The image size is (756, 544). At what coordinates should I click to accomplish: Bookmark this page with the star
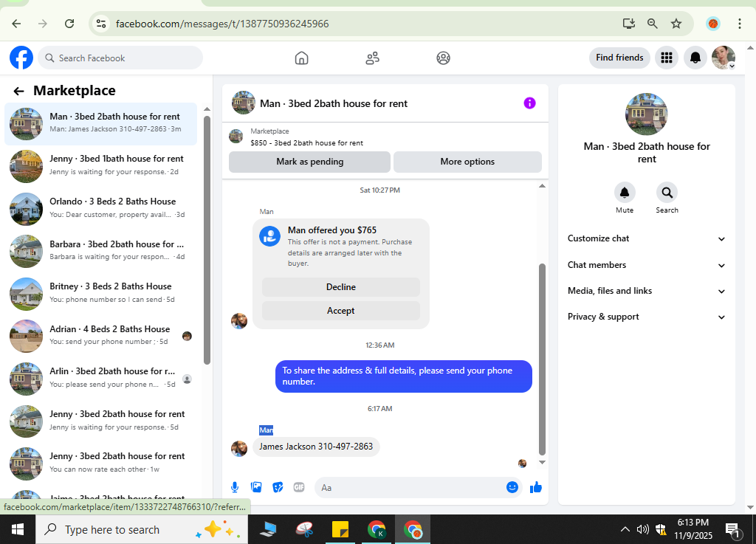(676, 24)
